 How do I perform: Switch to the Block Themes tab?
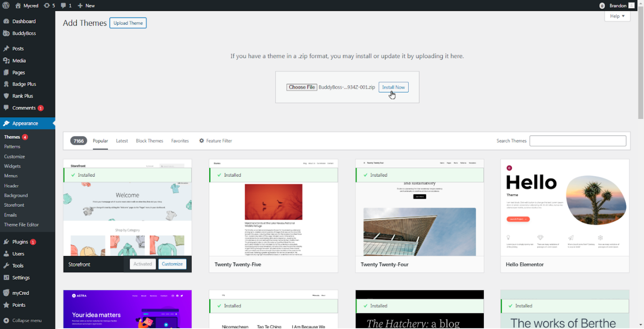click(x=149, y=141)
